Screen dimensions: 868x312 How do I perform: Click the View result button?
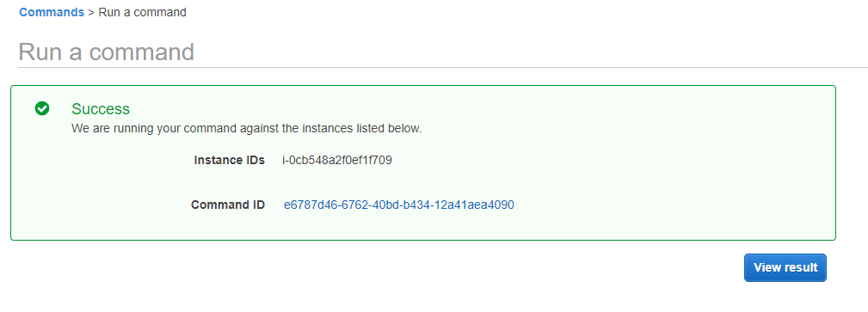click(785, 268)
